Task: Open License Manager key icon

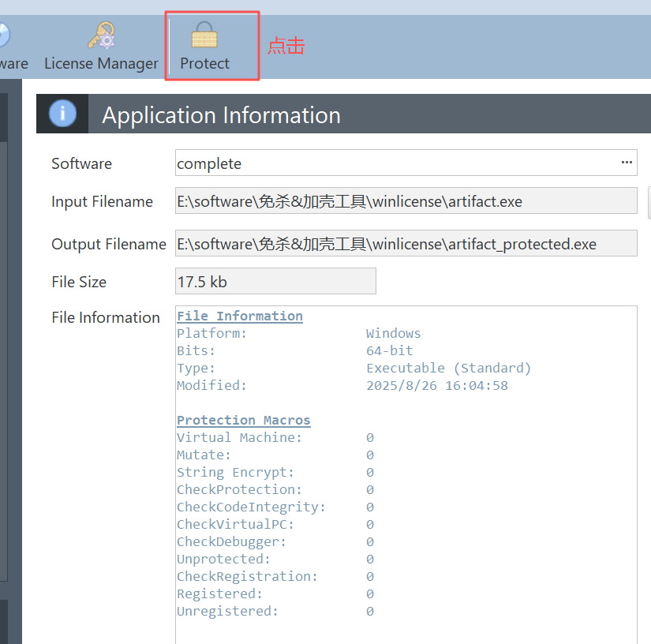Action: (102, 35)
